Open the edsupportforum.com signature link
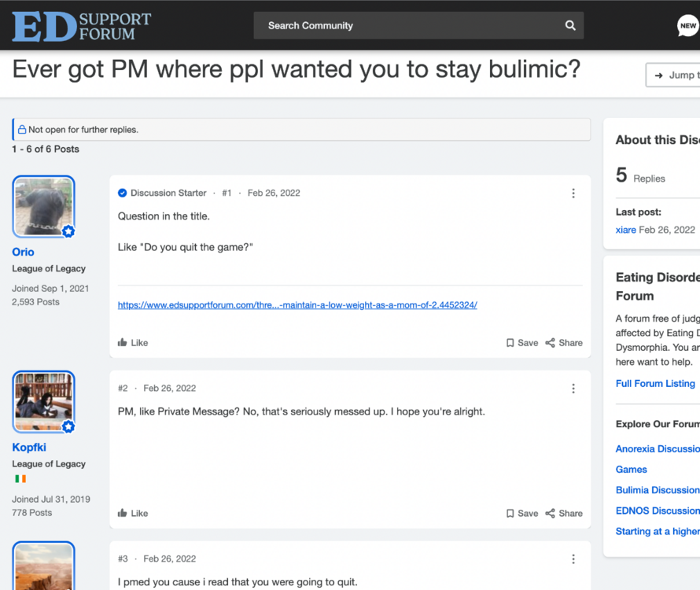700x590 pixels. click(297, 305)
